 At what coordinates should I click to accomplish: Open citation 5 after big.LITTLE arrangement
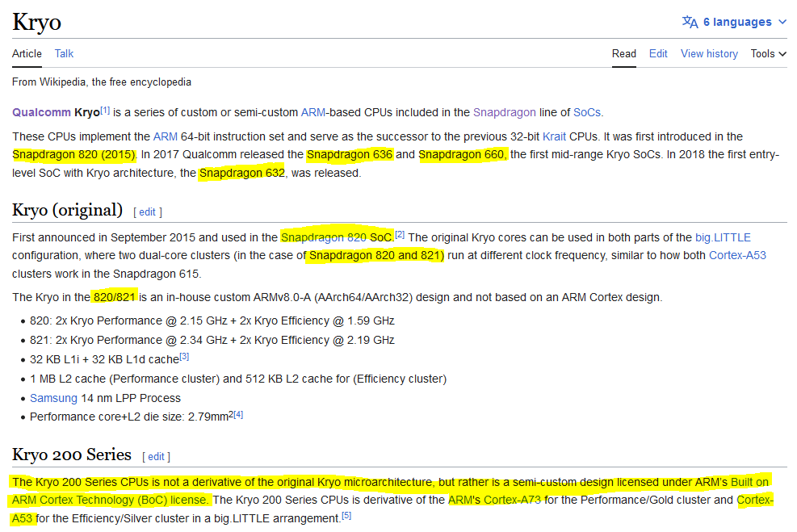(x=346, y=516)
